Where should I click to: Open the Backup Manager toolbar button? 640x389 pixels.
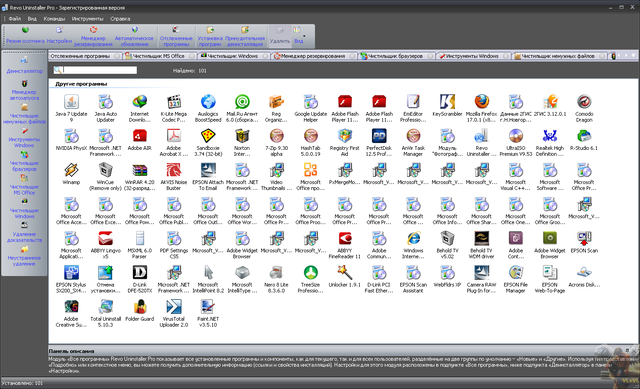tap(93, 36)
